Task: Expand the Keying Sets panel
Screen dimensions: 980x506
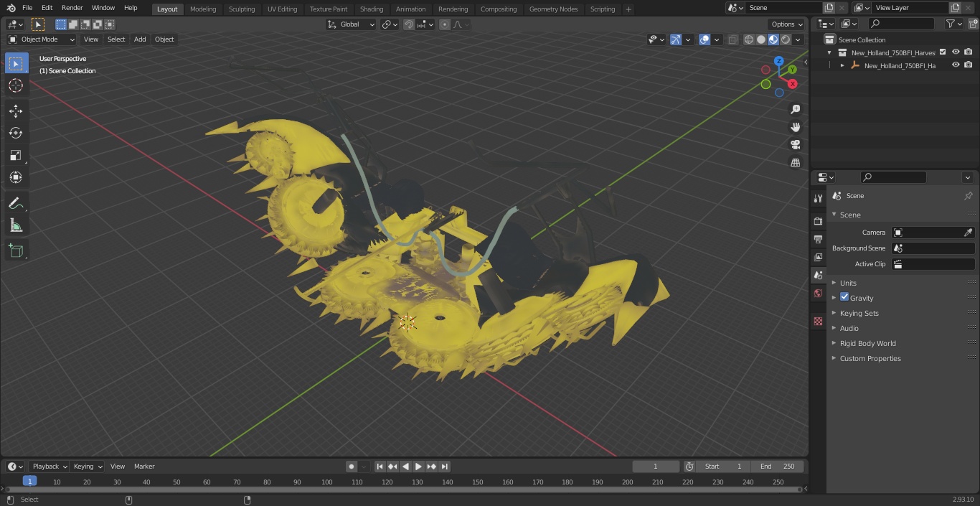Action: click(859, 313)
